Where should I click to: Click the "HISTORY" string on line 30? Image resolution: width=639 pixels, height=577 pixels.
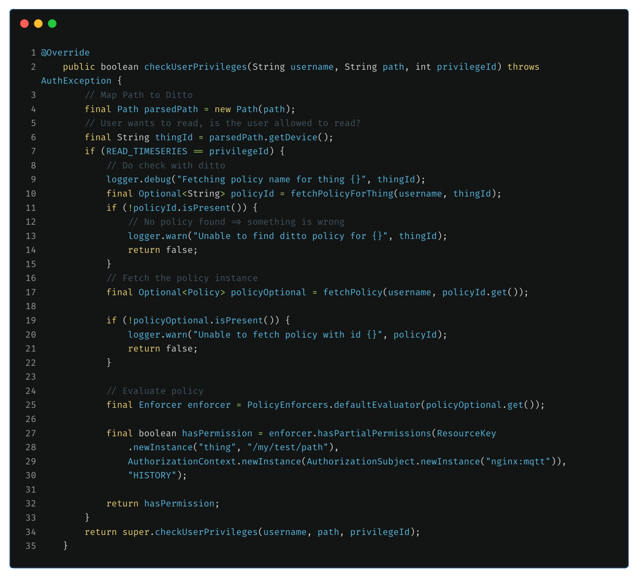(152, 476)
